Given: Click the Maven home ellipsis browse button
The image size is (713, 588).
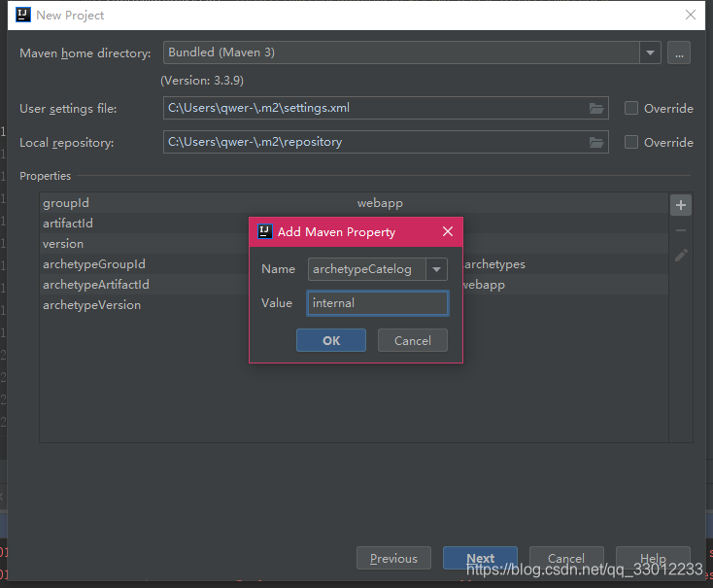Looking at the screenshot, I should [679, 52].
